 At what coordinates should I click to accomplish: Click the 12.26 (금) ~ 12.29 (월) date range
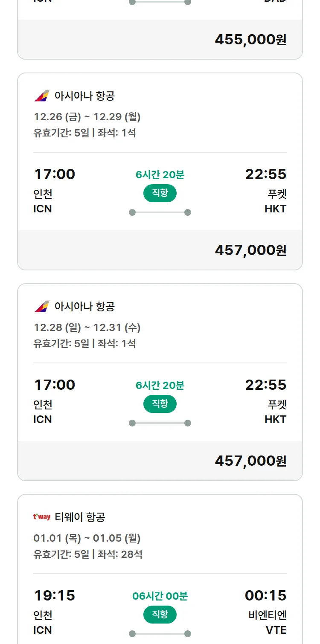click(87, 116)
